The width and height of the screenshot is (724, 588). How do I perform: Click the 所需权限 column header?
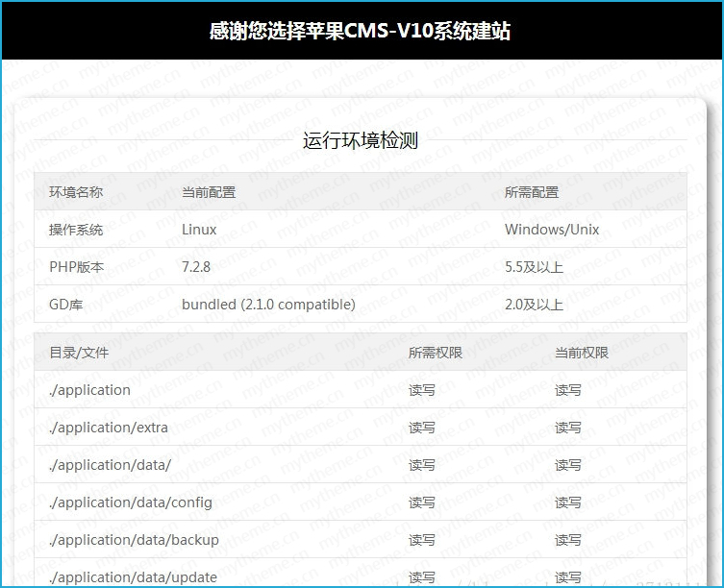[x=435, y=353]
